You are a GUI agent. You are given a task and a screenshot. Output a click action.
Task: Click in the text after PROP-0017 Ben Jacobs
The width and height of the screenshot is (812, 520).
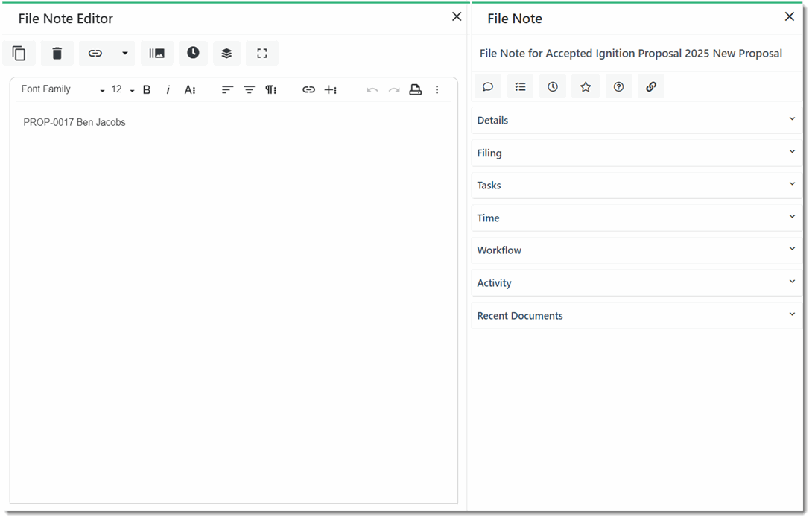coord(127,123)
